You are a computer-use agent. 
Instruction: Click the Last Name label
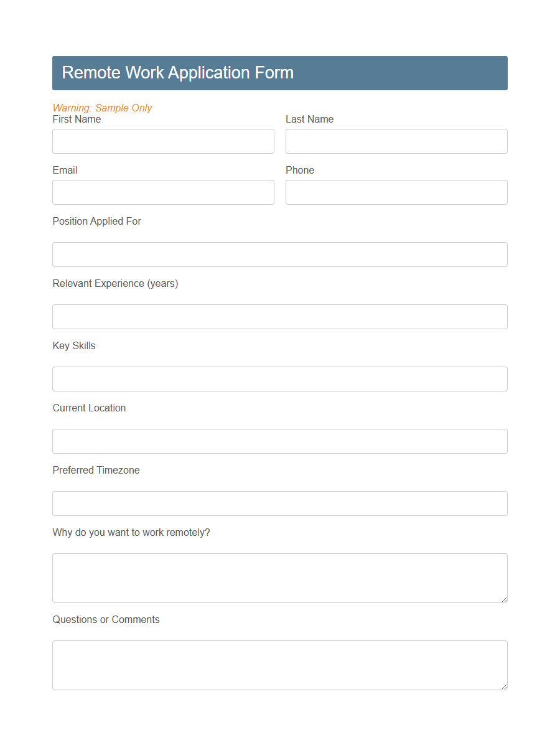(309, 119)
